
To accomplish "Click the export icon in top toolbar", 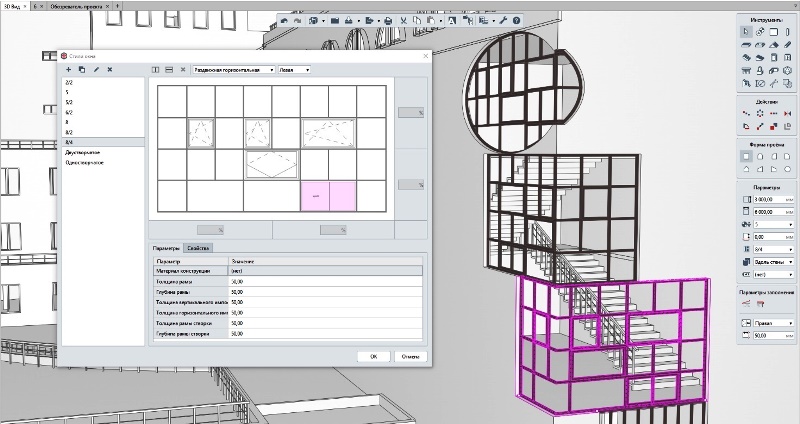I will pos(369,21).
